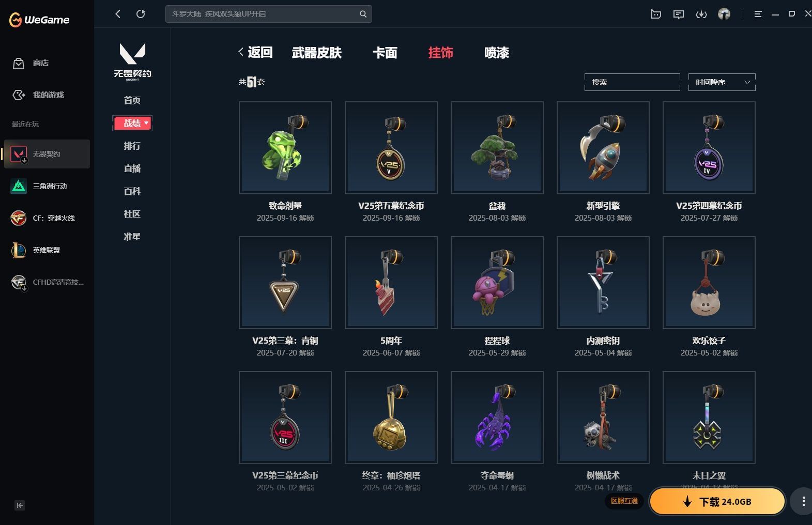Open the three-dot more options button

[803, 501]
